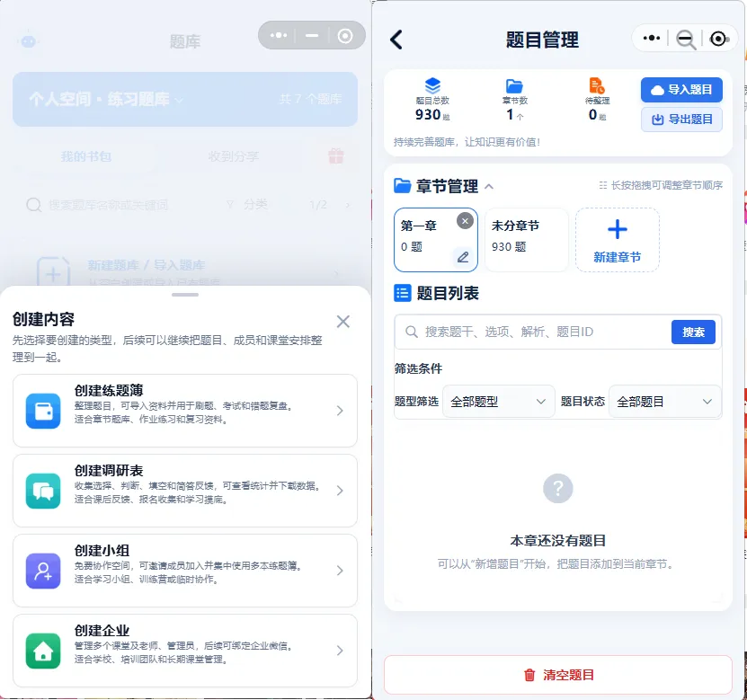Open the 全部题目 status dropdown
This screenshot has width=747, height=700.
click(664, 402)
